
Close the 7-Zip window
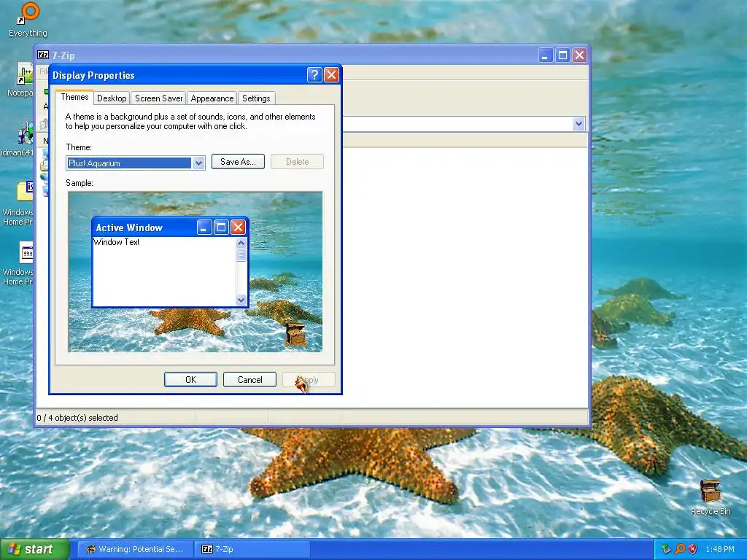point(579,55)
